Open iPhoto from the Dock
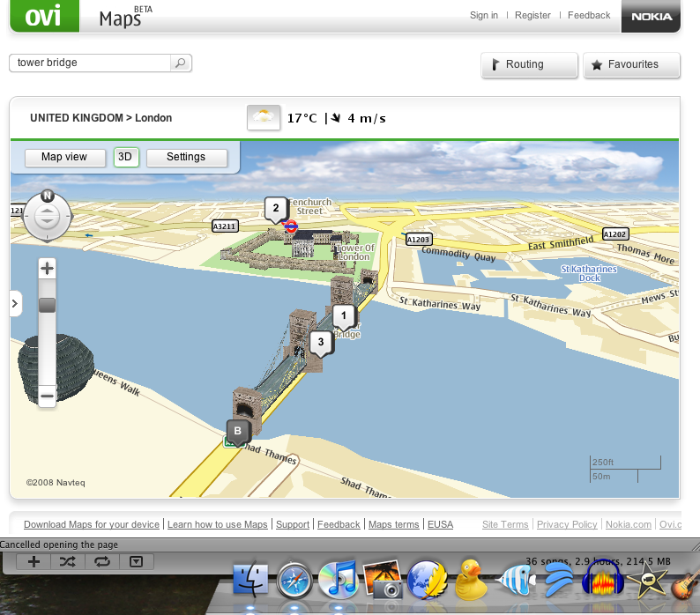Viewport: 700px width, 615px height. click(x=383, y=579)
